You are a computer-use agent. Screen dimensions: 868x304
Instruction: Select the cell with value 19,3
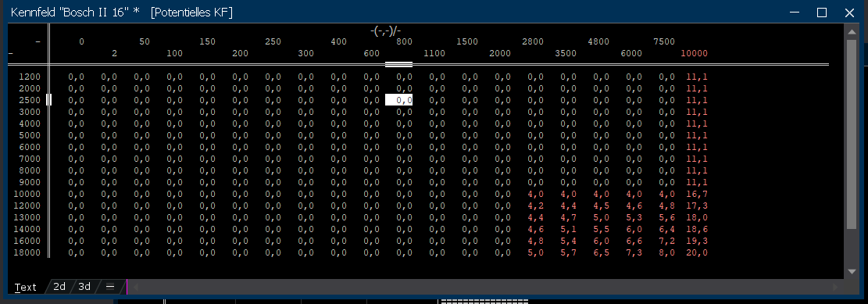[697, 241]
